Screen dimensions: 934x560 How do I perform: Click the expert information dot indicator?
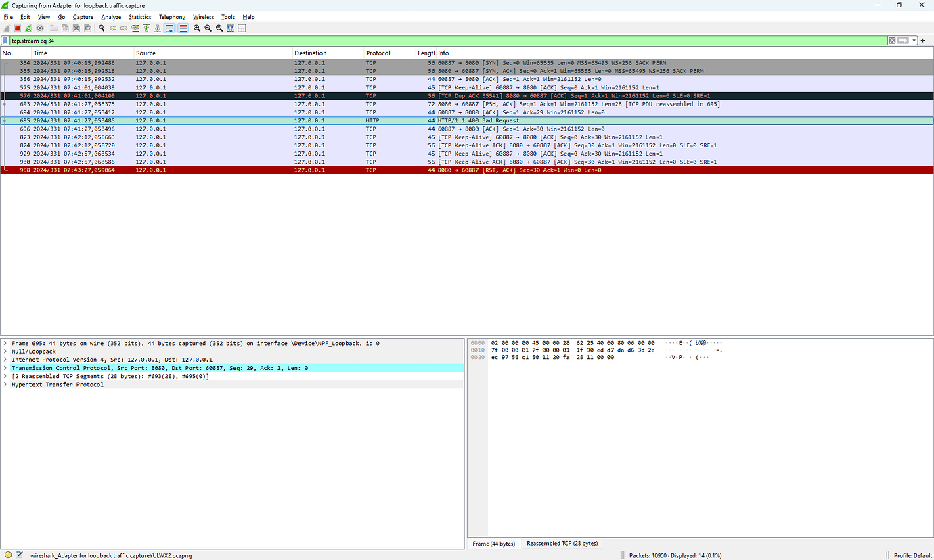tap(7, 555)
